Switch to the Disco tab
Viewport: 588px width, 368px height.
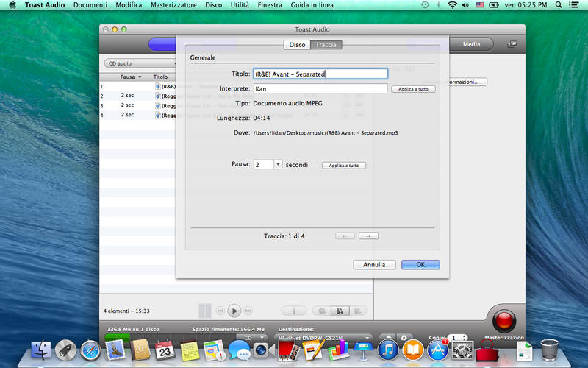coord(297,45)
